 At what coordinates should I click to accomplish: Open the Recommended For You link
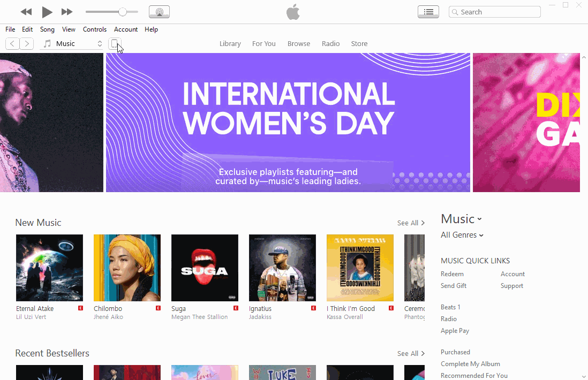[x=474, y=376]
